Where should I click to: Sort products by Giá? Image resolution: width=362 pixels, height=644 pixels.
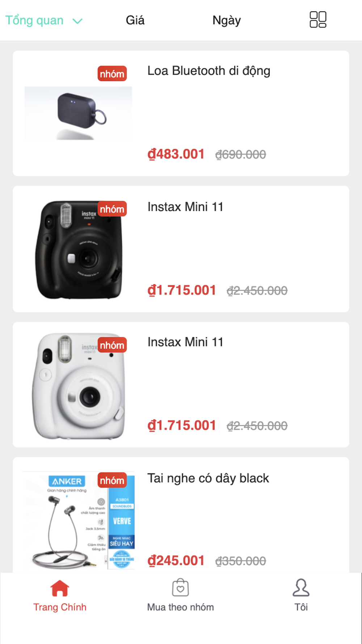click(135, 20)
